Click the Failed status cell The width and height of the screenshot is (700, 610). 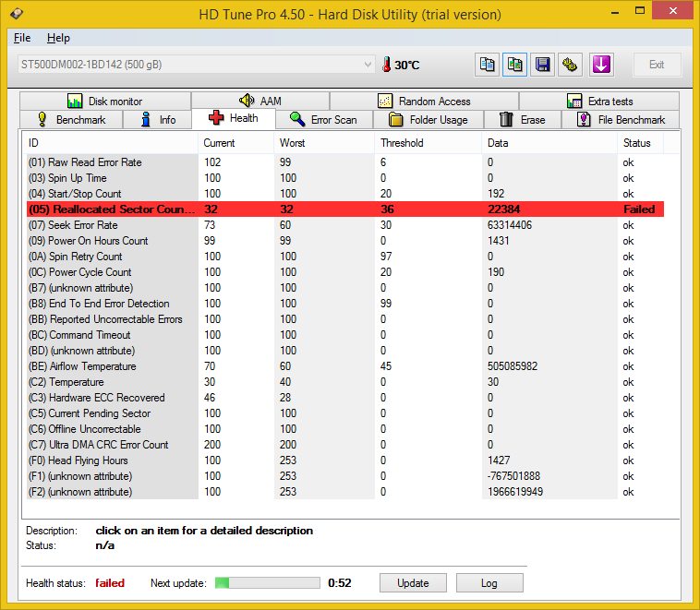coord(639,209)
